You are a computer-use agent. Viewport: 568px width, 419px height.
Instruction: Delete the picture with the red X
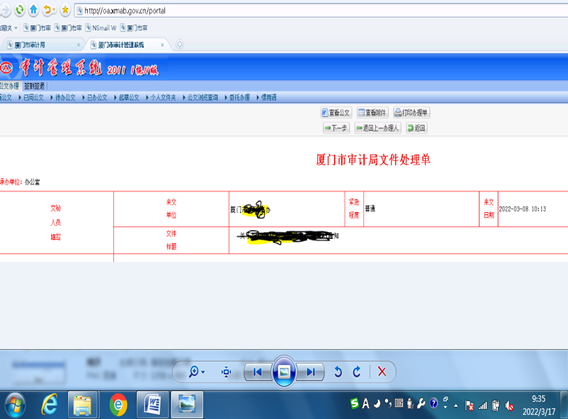382,372
